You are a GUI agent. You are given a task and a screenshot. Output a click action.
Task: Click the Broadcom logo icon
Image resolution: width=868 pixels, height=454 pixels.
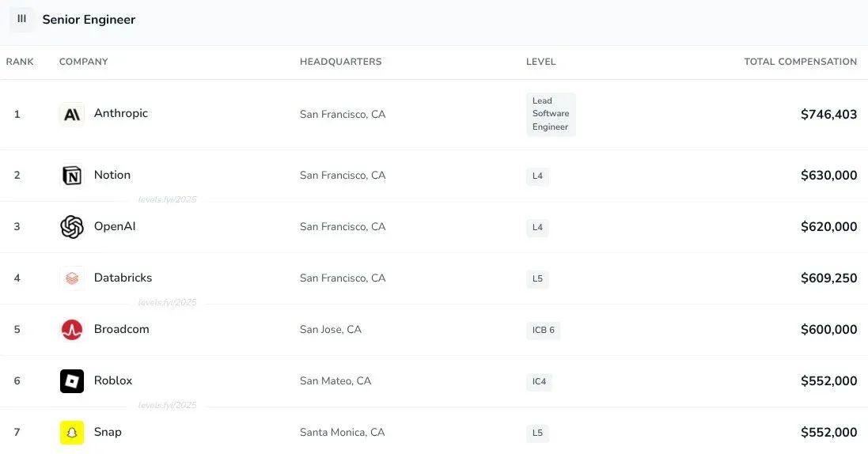click(72, 329)
